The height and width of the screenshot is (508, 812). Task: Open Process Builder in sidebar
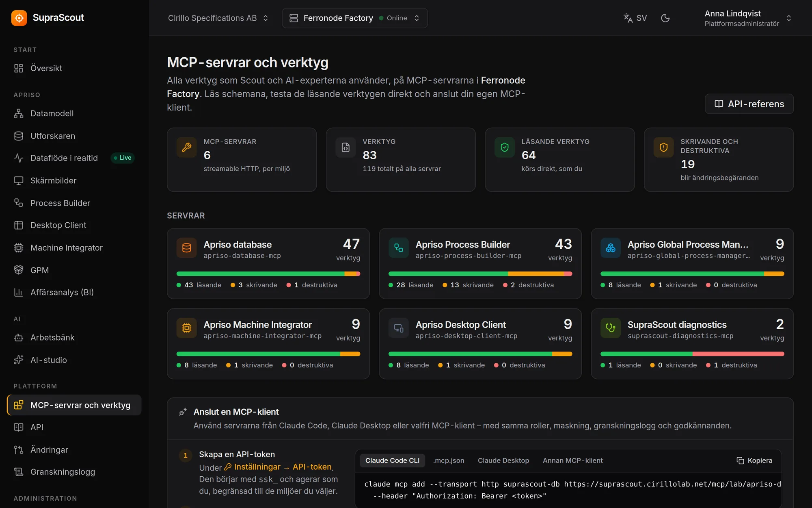pos(74,203)
